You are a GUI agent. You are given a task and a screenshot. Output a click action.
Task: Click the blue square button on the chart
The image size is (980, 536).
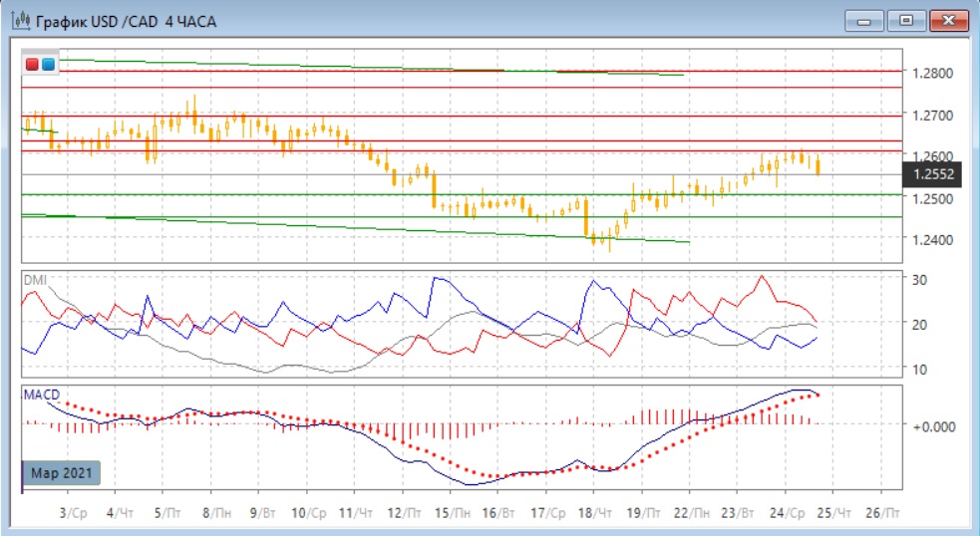tap(48, 65)
